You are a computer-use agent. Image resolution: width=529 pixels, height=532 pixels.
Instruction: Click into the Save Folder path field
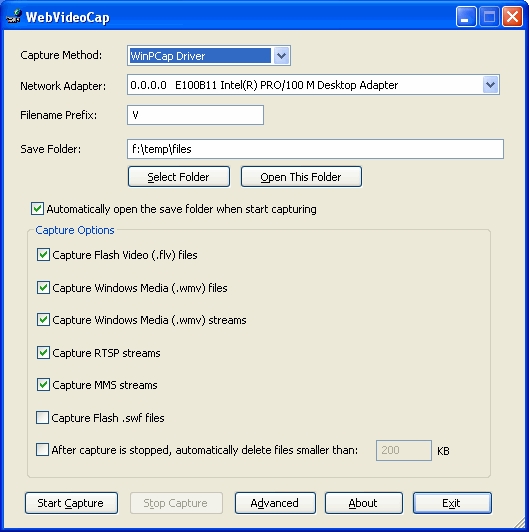[315, 149]
